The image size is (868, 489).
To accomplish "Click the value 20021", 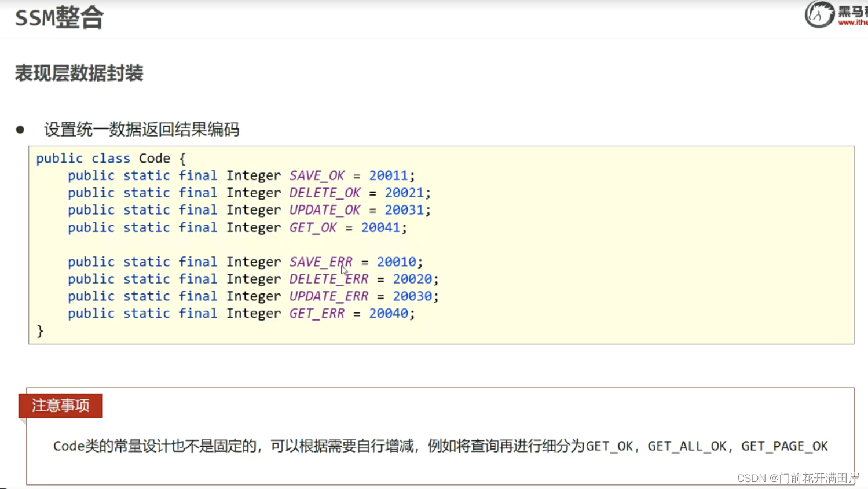I will [x=404, y=193].
